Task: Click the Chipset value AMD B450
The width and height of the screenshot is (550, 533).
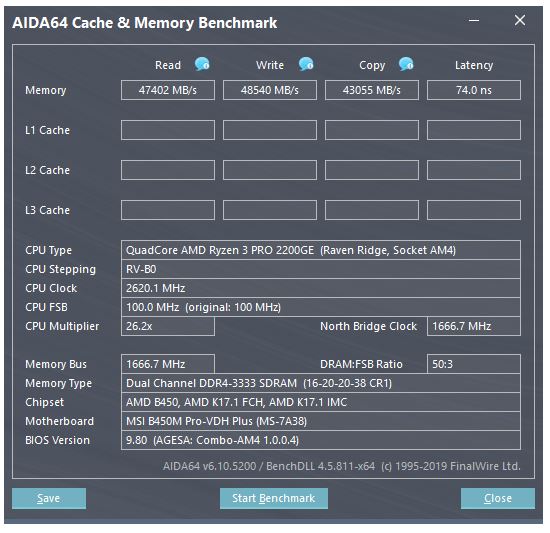Action: [x=321, y=402]
